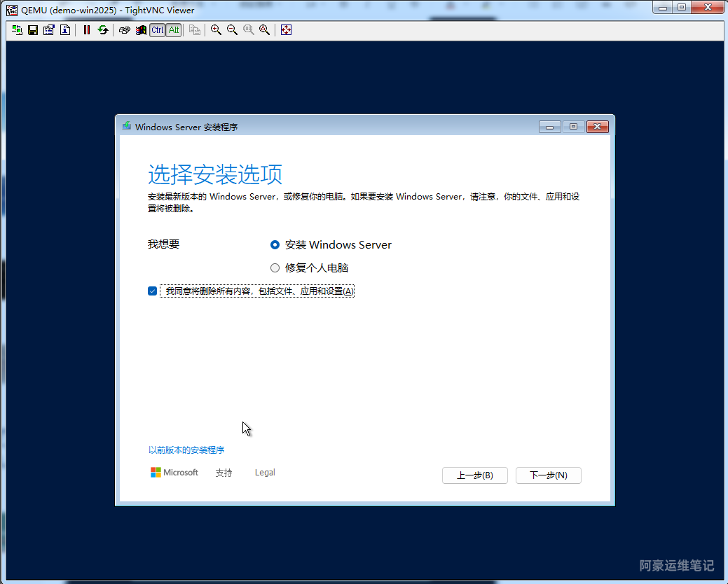Select the '安装 Windows Server' radio option
Screen dimensions: 728x584
(275, 245)
